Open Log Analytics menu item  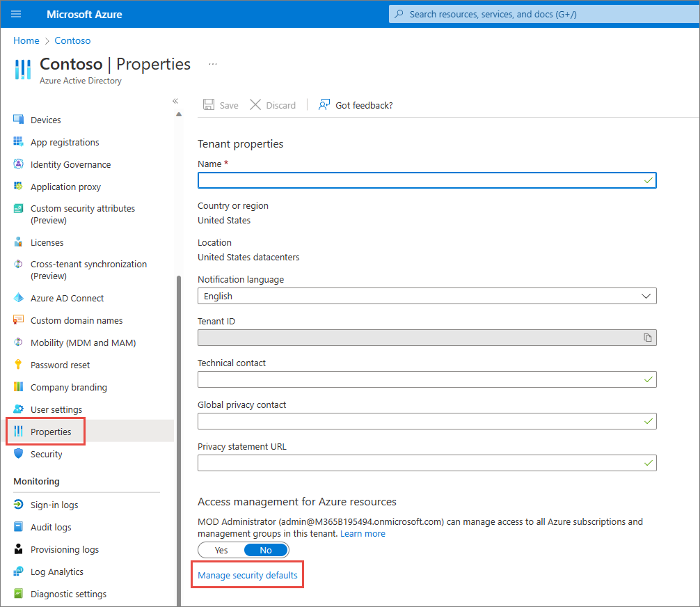[56, 571]
